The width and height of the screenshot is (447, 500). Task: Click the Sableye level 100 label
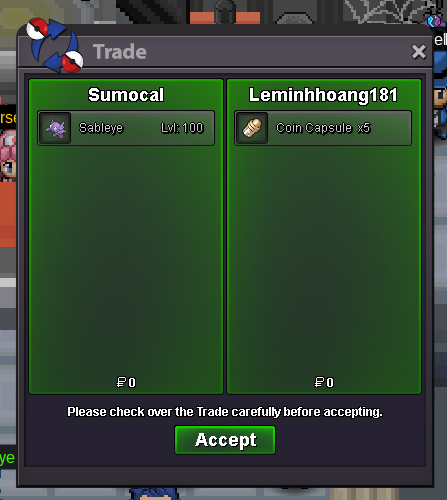click(x=182, y=128)
